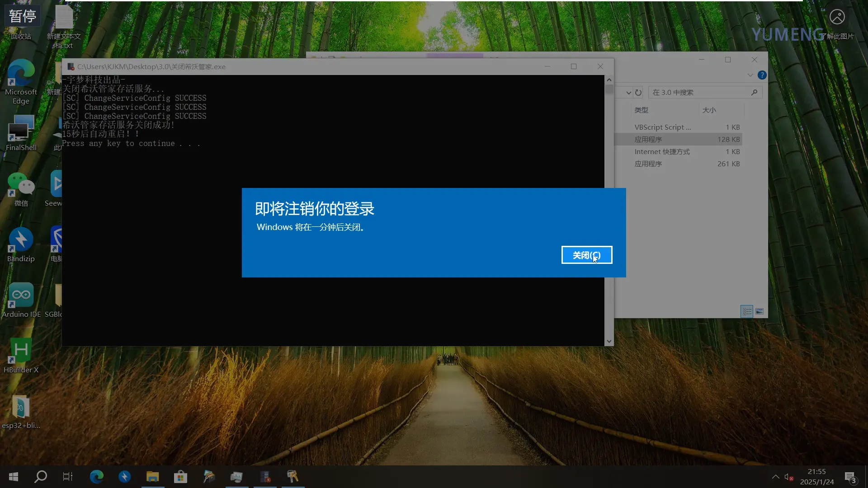Unmute the system volume in the tray
Image resolution: width=868 pixels, height=488 pixels.
[789, 477]
